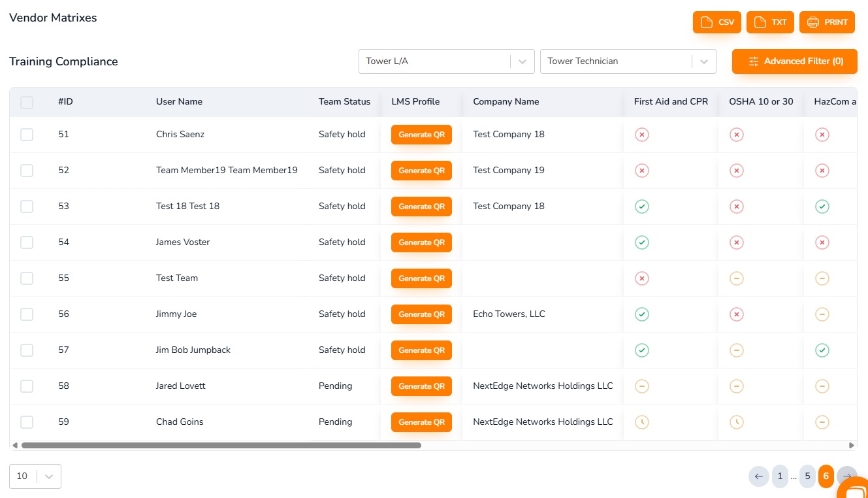Click the CSV export icon
The image size is (868, 498).
[707, 22]
